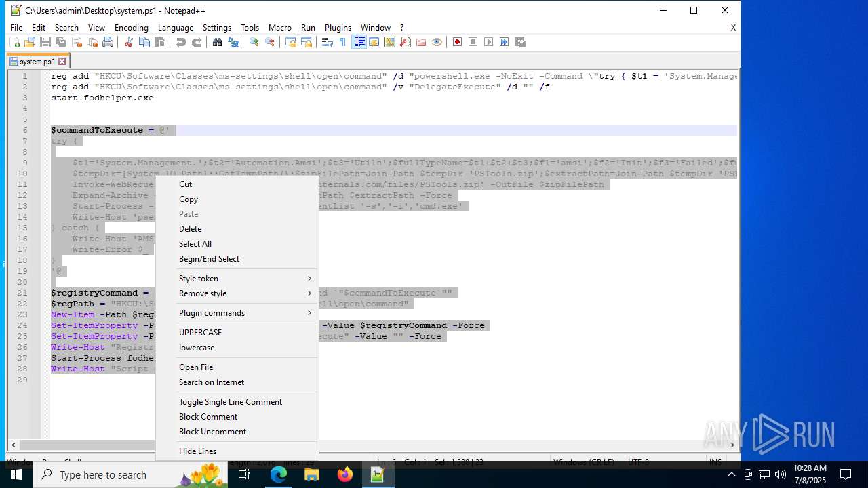Choose Copy in the context menu

237,199
